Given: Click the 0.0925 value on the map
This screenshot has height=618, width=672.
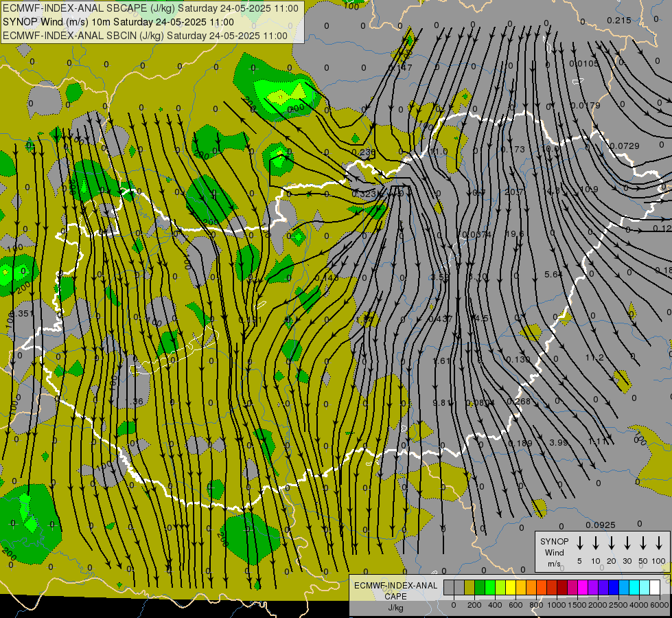Looking at the screenshot, I should (x=601, y=525).
